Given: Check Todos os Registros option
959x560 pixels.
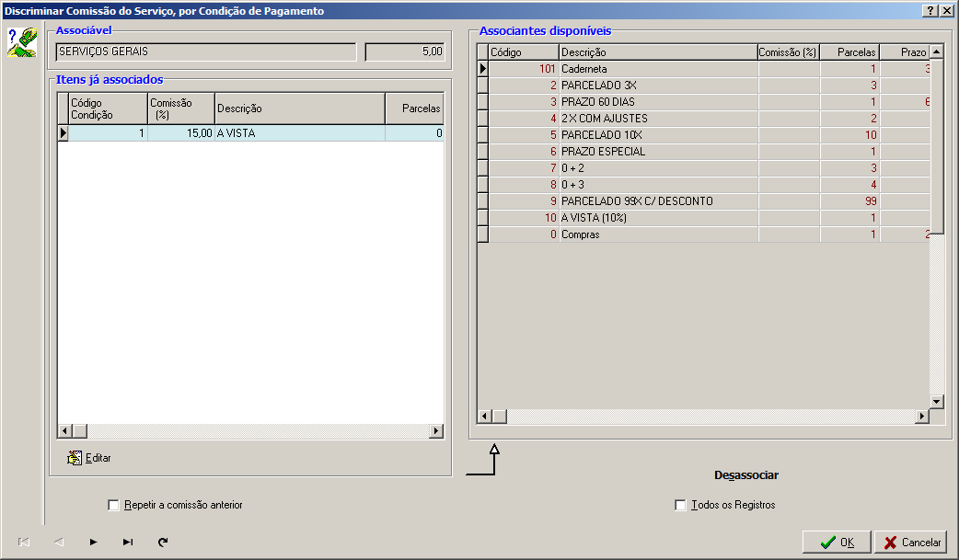Looking at the screenshot, I should [x=681, y=505].
